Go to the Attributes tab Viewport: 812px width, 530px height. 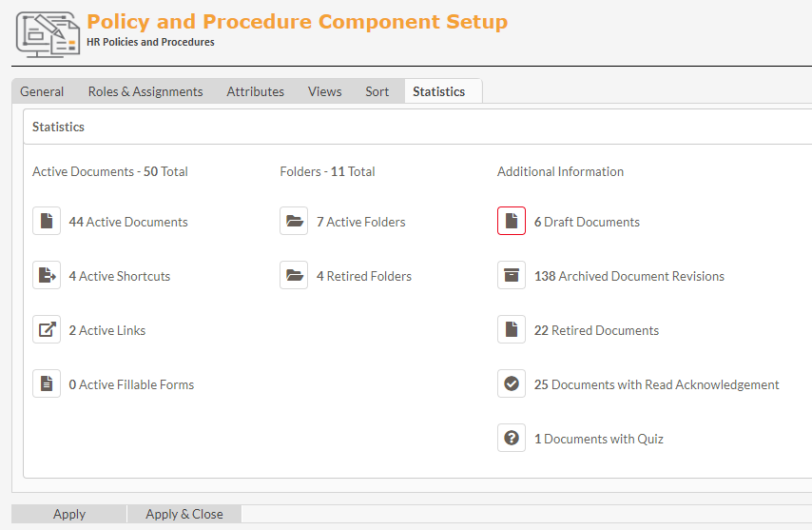pyautogui.click(x=255, y=91)
